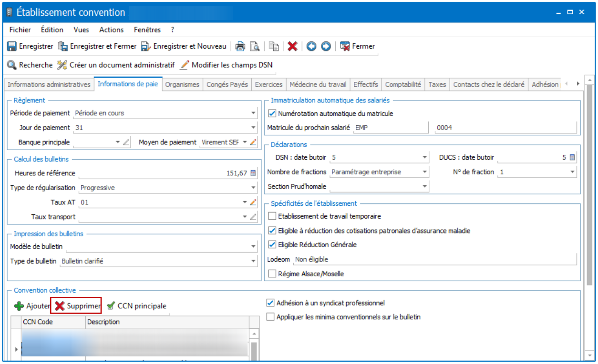
Task: Switch to Organismes tab
Action: coord(182,84)
